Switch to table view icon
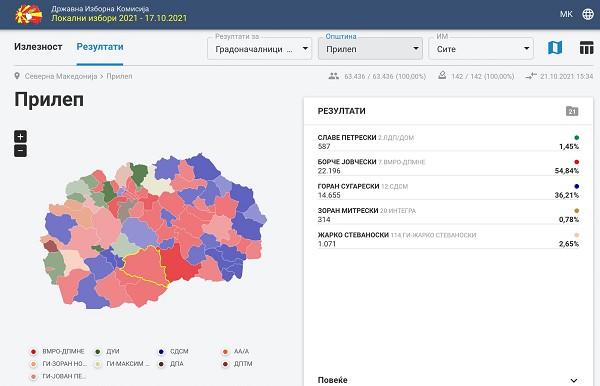Viewport: 600px width, 386px height. (586, 48)
